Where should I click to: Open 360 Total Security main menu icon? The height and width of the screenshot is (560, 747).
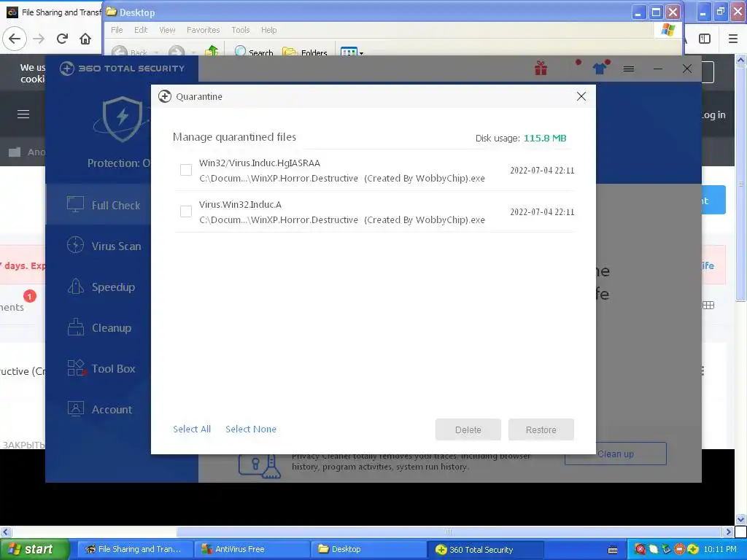click(x=629, y=69)
